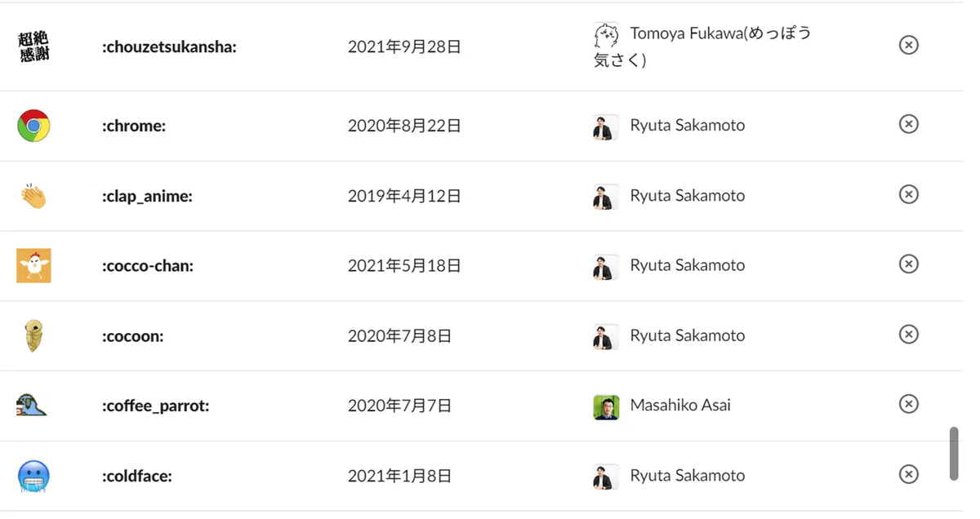Viewport: 980px width, 519px height.
Task: Open Tomoya Fukawa's avatar
Action: (x=606, y=35)
